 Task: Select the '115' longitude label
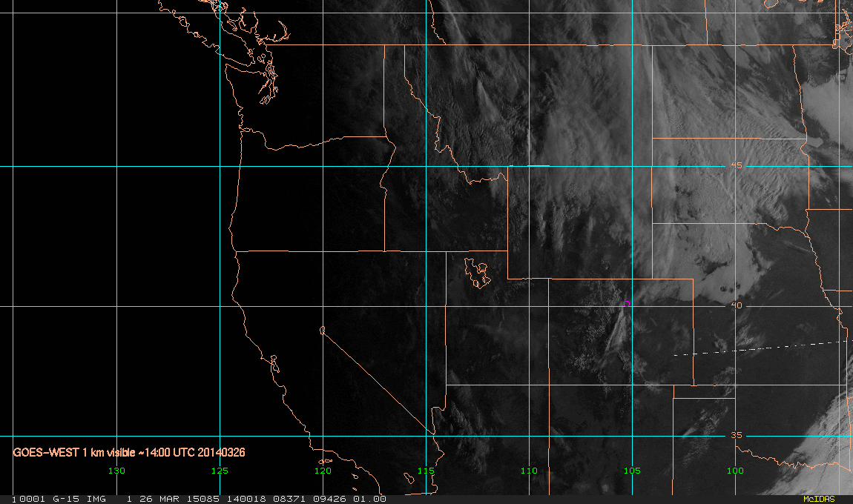tap(426, 471)
